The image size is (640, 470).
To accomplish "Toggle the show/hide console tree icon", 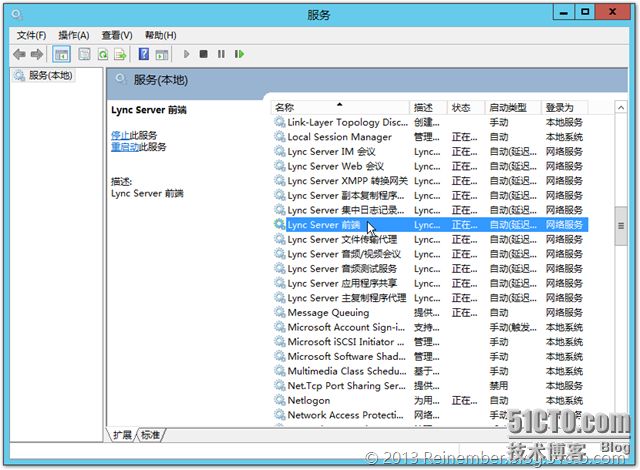I will [62, 54].
